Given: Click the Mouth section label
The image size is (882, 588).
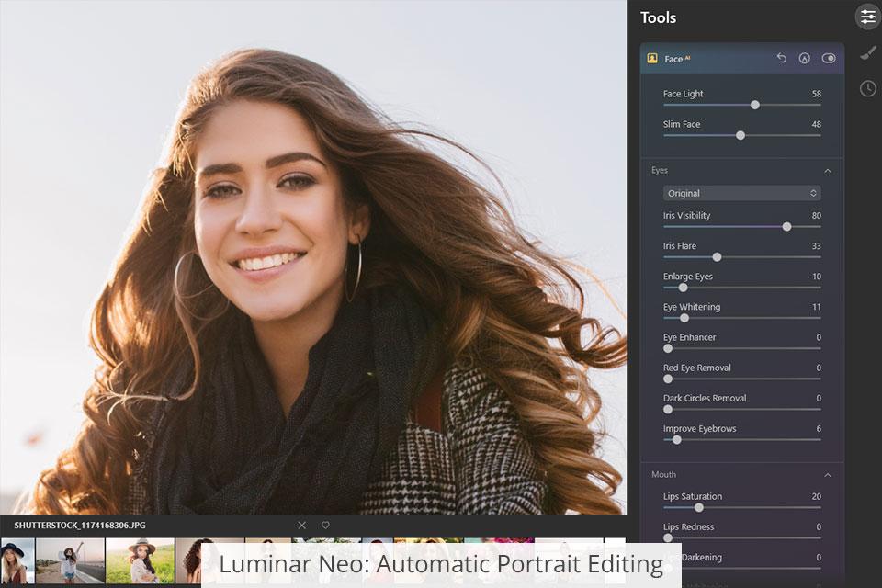Looking at the screenshot, I should pos(663,474).
